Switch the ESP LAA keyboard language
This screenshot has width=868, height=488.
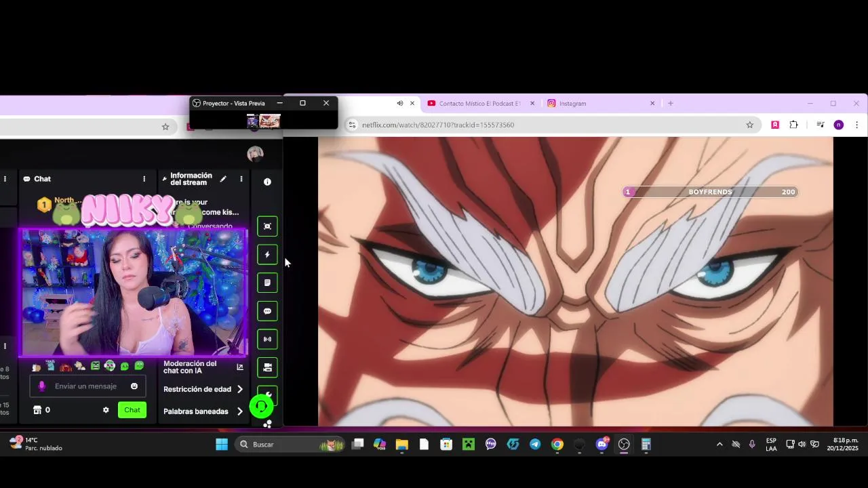[x=771, y=445]
